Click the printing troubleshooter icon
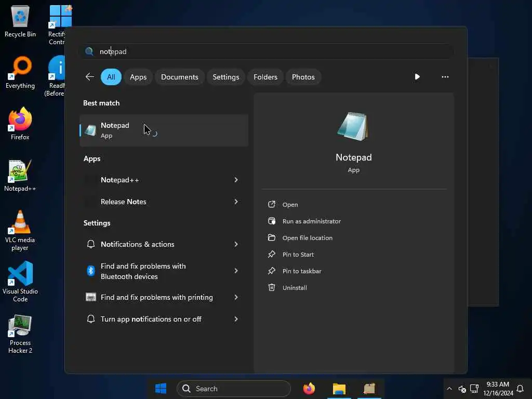Image resolution: width=532 pixels, height=399 pixels. (90, 297)
